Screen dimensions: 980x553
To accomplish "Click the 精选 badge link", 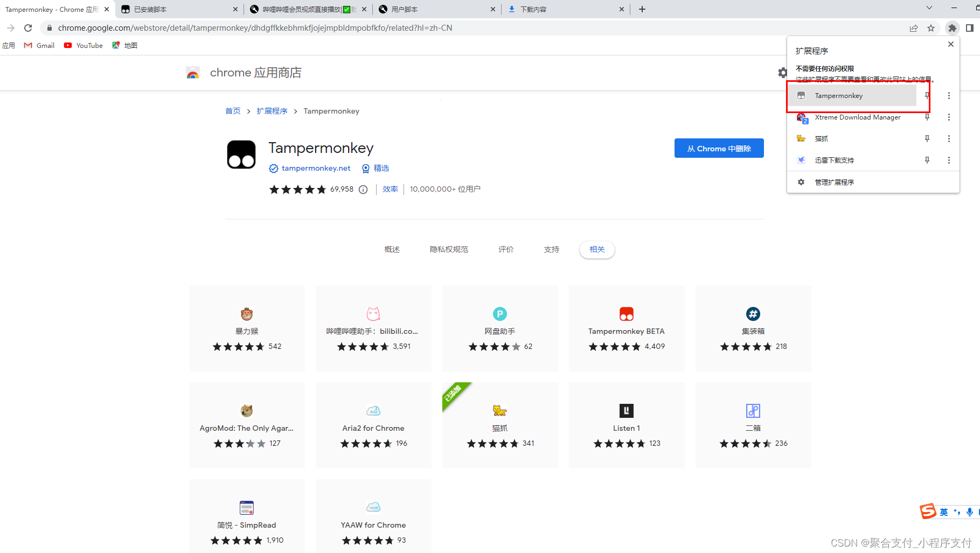I will (376, 168).
